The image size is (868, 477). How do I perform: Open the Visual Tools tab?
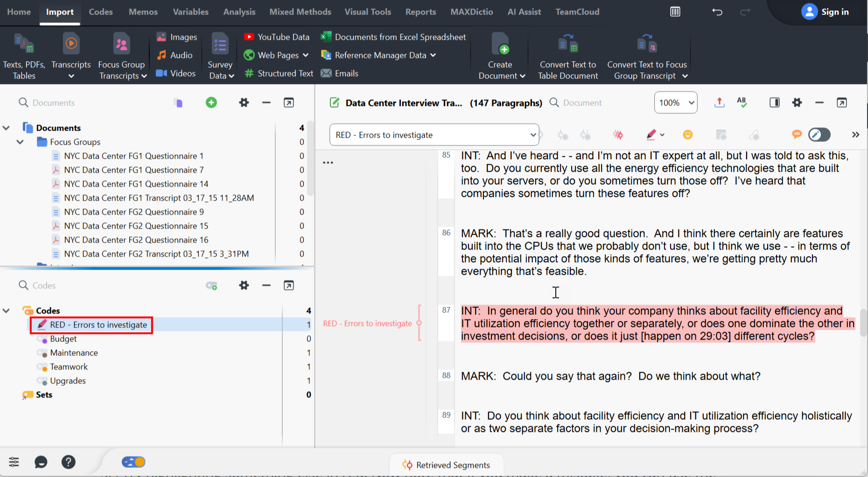pos(368,12)
